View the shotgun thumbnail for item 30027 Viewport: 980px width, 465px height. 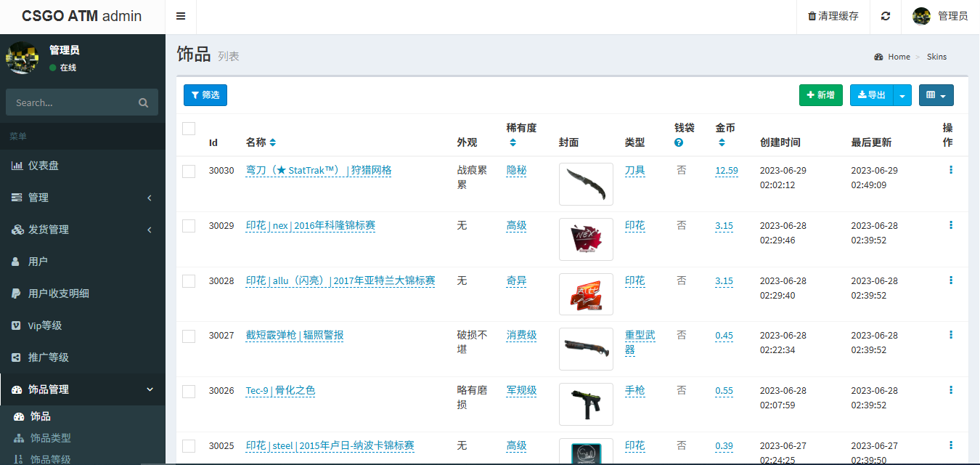tap(585, 349)
